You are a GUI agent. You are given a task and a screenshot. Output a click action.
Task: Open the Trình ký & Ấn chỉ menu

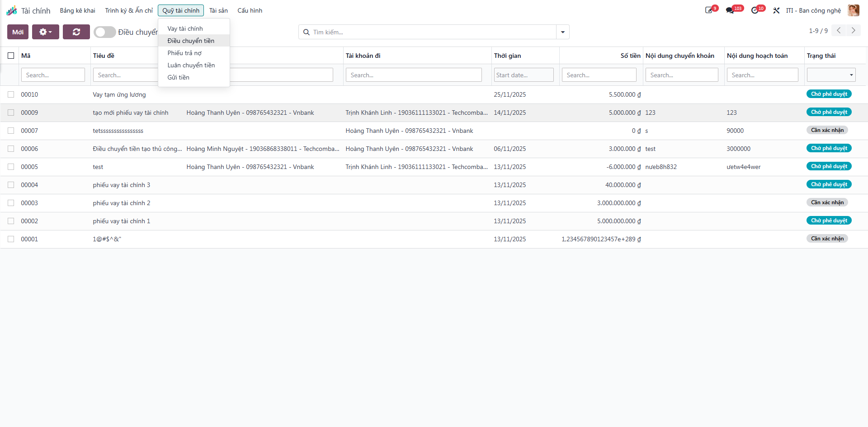click(129, 10)
